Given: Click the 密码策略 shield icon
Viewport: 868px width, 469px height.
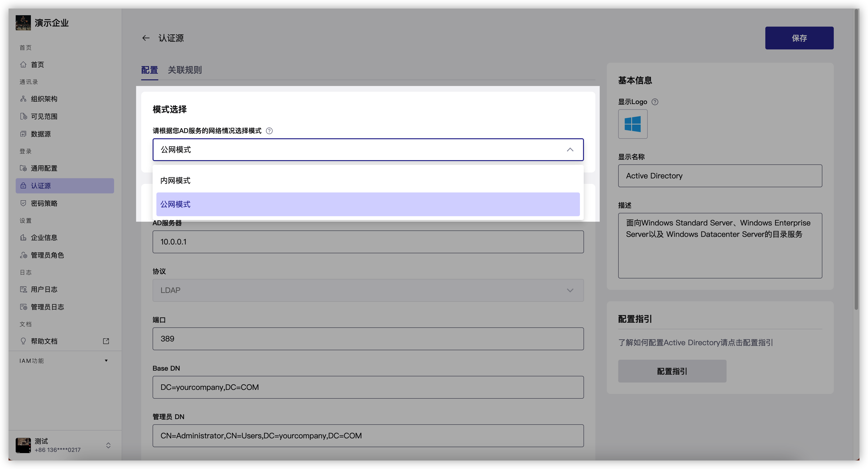Looking at the screenshot, I should [23, 203].
